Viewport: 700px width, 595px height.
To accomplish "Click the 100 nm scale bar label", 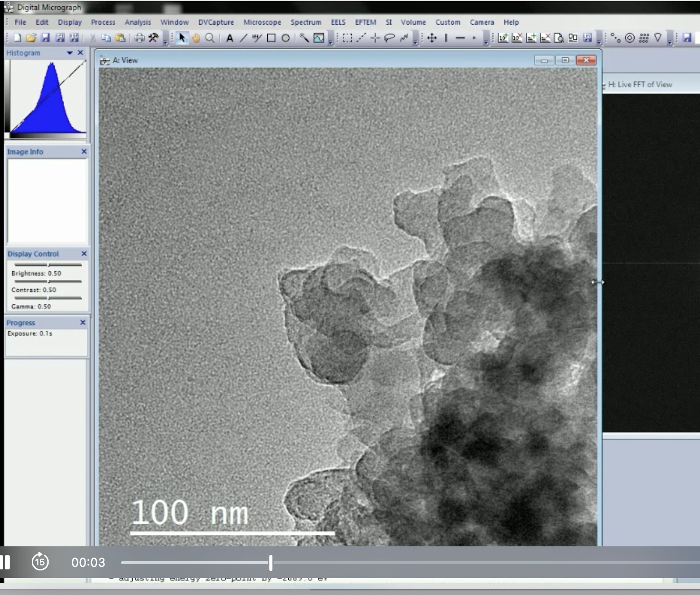I will tap(190, 512).
